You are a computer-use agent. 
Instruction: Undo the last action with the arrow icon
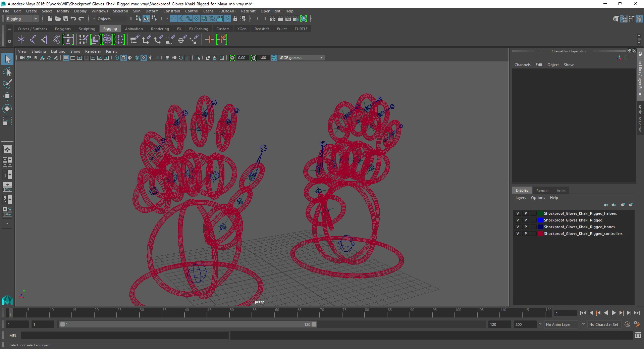coord(73,19)
